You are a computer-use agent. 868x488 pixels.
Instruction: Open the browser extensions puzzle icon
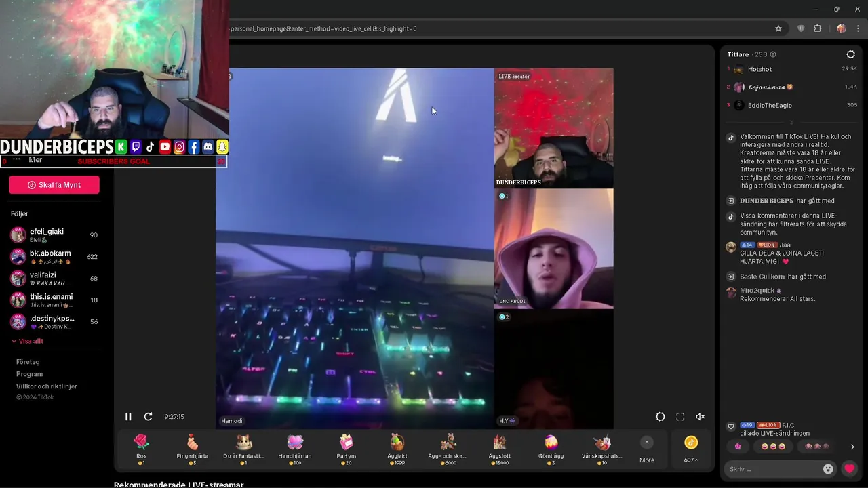tap(817, 28)
